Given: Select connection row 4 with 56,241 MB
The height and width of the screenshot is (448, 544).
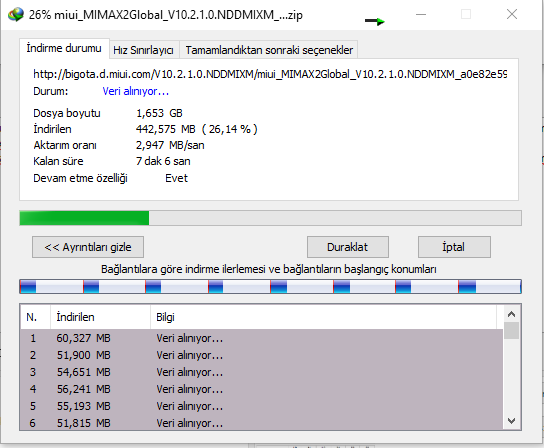Looking at the screenshot, I should tap(261, 389).
